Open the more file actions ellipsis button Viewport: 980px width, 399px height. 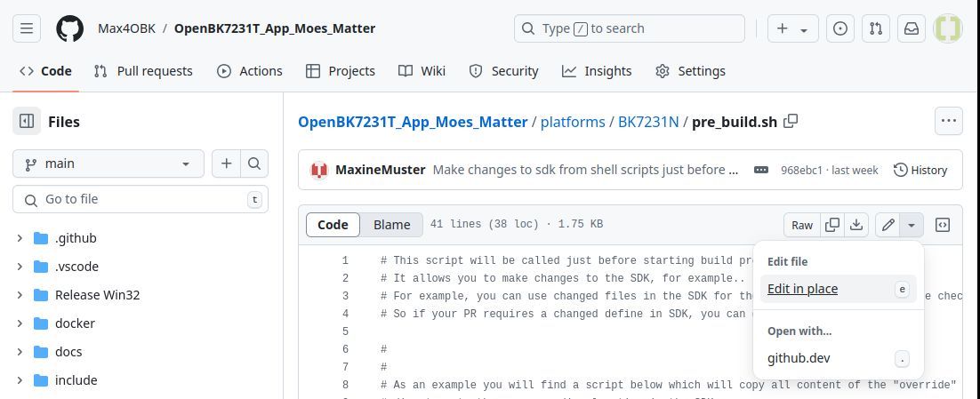coord(948,121)
